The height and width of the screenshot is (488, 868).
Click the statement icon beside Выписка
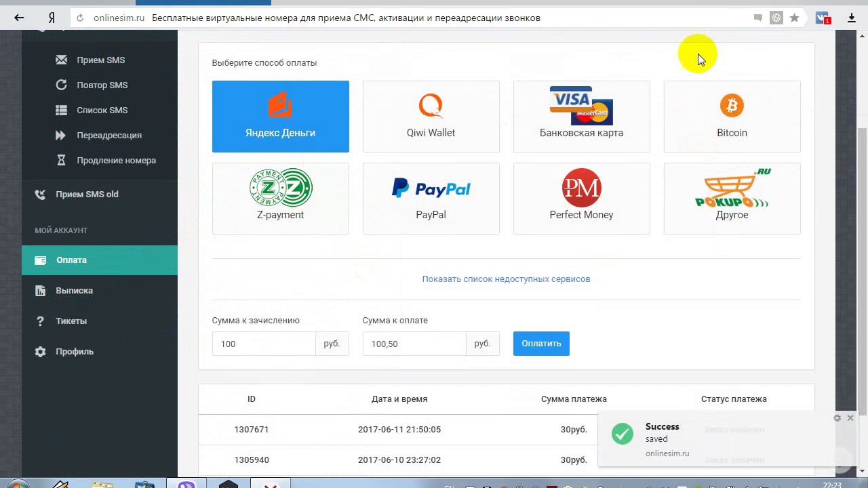point(40,290)
